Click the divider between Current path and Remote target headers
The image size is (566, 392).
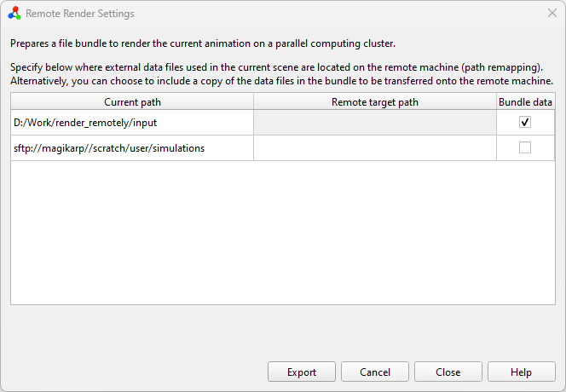pyautogui.click(x=253, y=102)
